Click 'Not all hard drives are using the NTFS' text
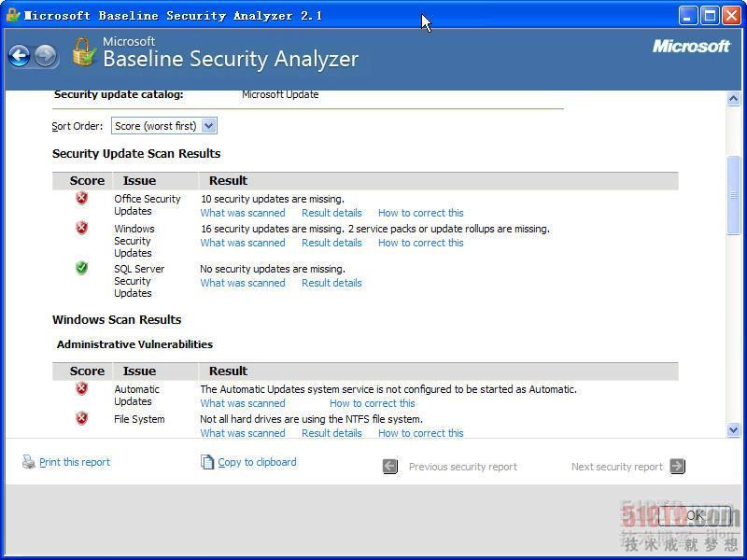 tap(311, 419)
